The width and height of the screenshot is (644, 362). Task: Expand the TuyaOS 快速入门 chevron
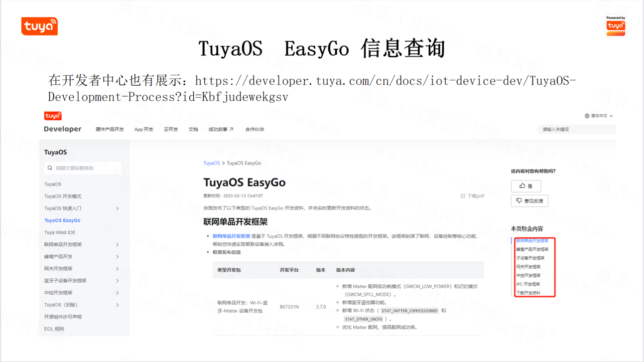[118, 208]
